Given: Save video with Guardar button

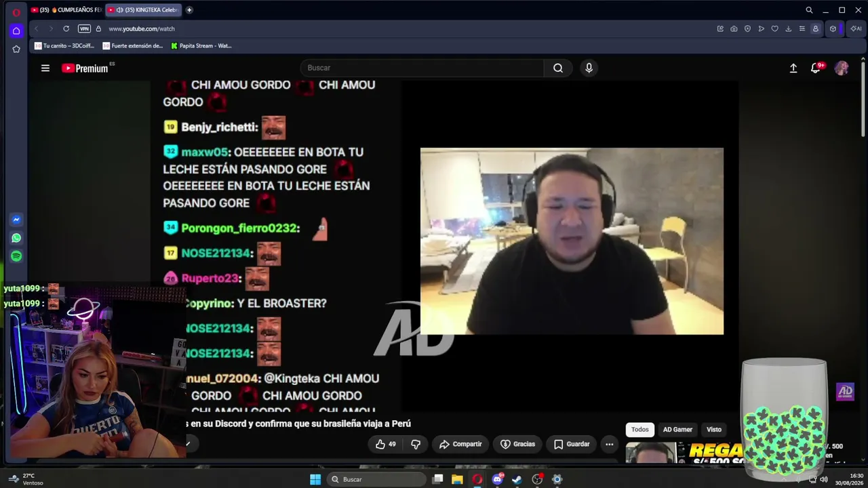Looking at the screenshot, I should (x=572, y=444).
